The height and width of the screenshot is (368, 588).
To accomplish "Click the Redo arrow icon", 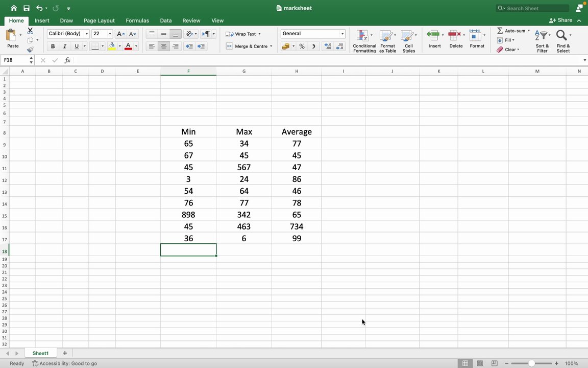I will [56, 8].
